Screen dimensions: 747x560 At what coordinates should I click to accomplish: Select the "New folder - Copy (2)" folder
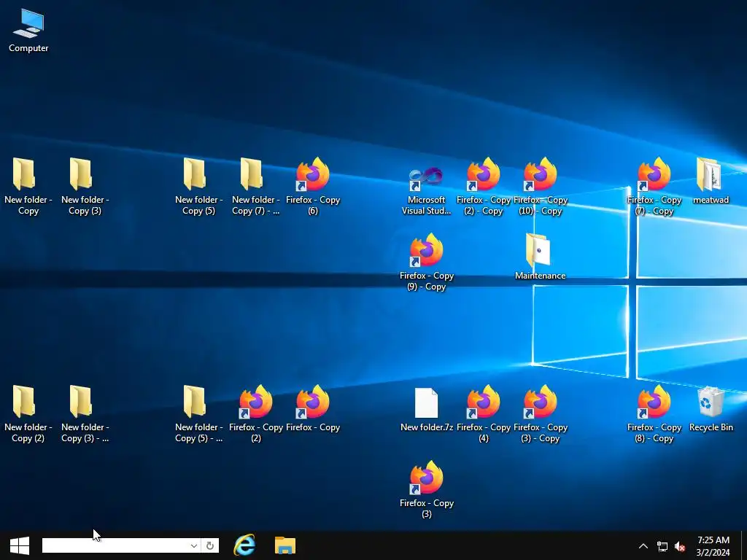(x=28, y=414)
